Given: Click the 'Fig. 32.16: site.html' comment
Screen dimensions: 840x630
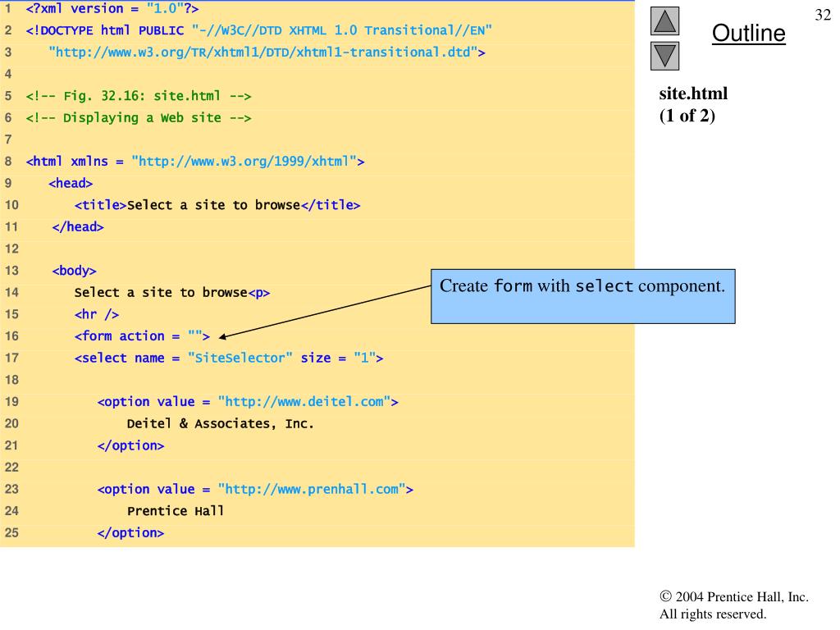Looking at the screenshot, I should click(139, 96).
